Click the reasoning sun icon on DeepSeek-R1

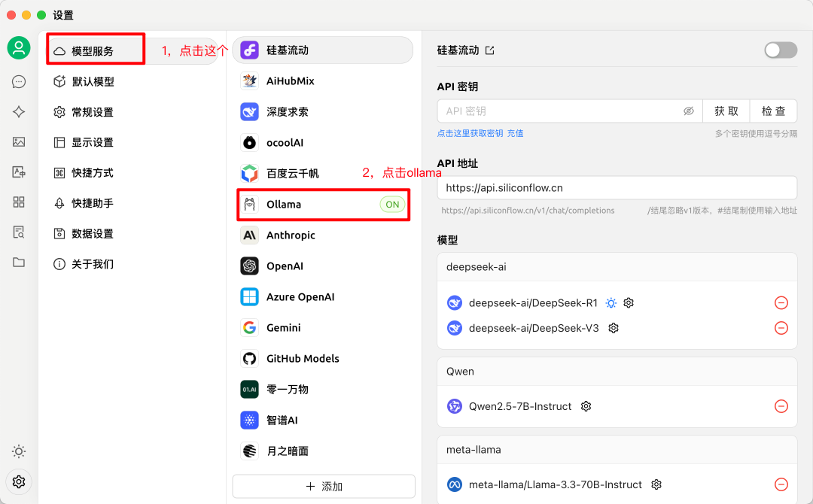(611, 303)
